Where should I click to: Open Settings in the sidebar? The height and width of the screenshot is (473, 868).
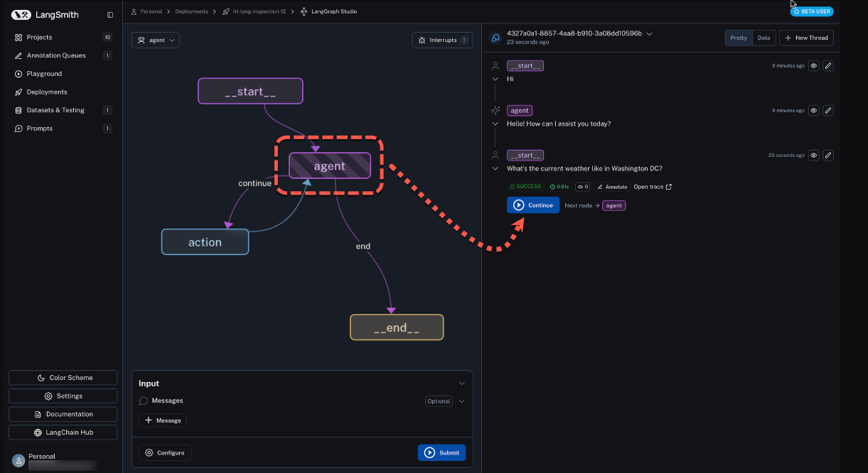(63, 396)
